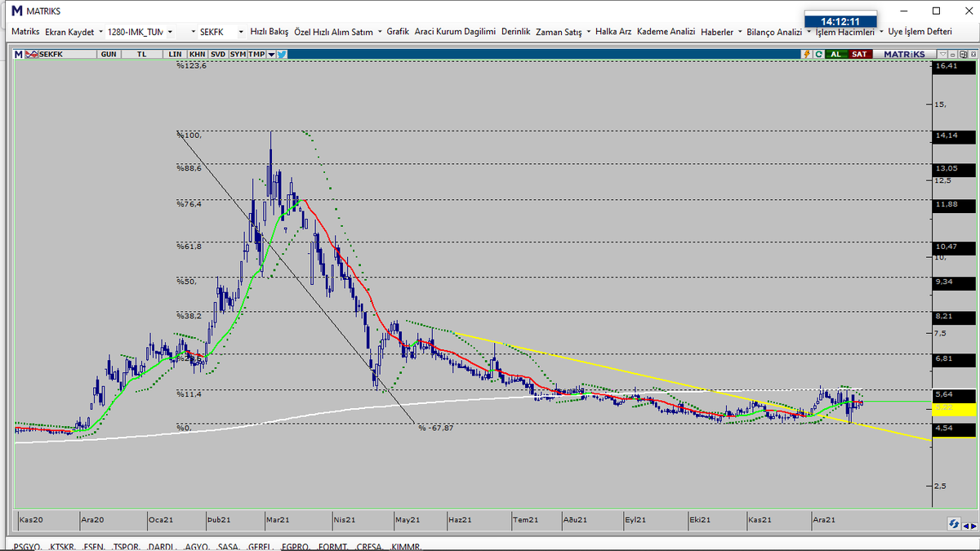Click the green C refresh icon
The width and height of the screenshot is (980, 551).
[x=817, y=54]
